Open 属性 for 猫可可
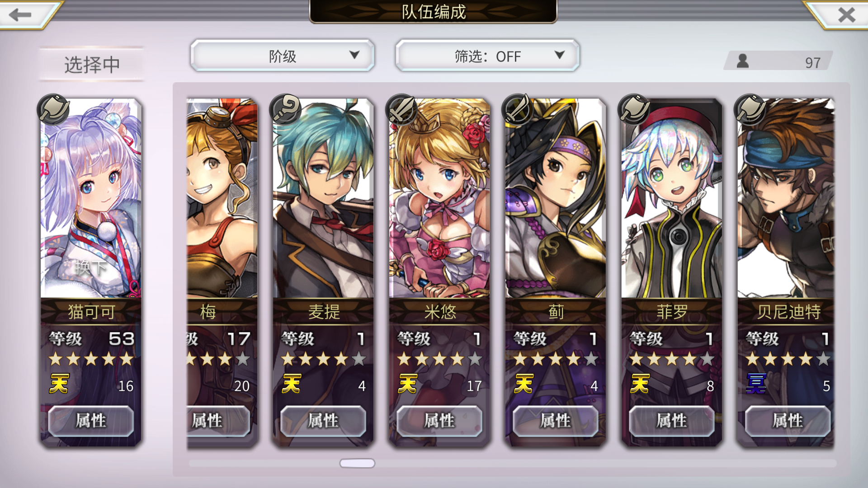 coord(91,421)
